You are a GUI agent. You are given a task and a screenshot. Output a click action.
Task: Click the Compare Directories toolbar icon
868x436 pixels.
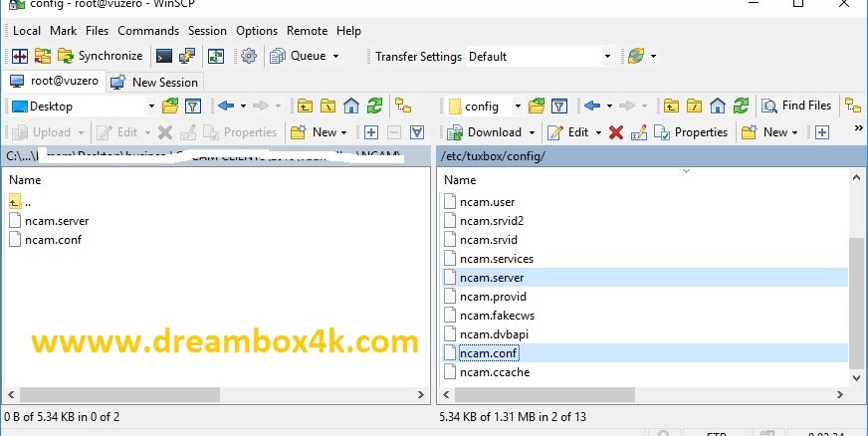click(20, 56)
